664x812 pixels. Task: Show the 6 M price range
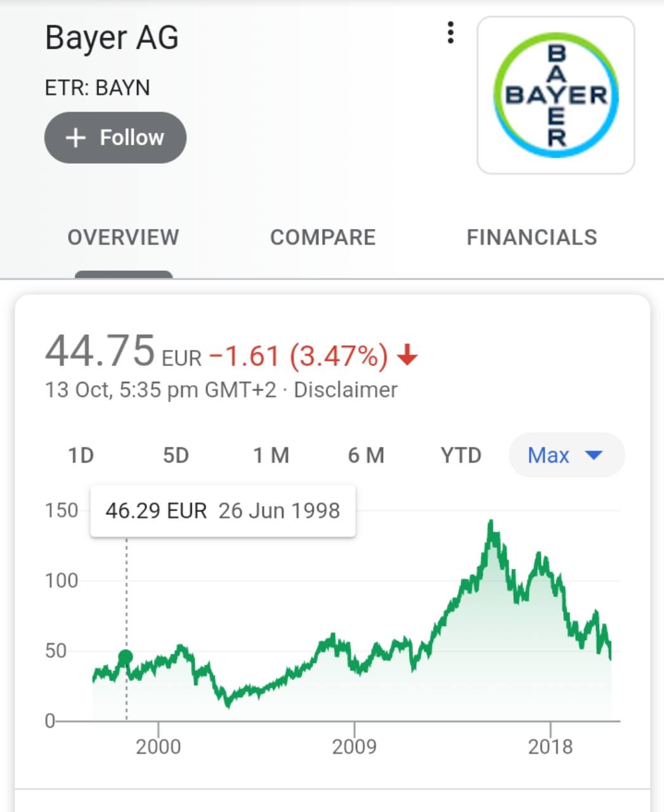(367, 455)
